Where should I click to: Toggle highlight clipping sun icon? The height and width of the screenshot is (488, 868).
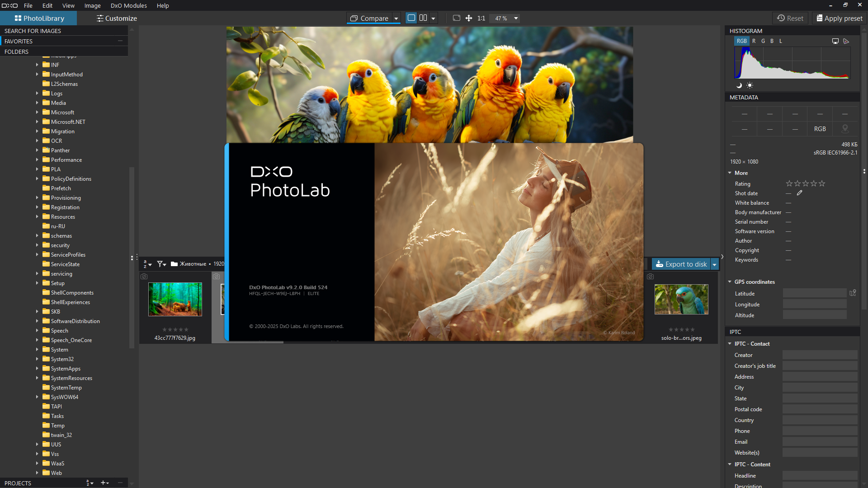pos(750,85)
